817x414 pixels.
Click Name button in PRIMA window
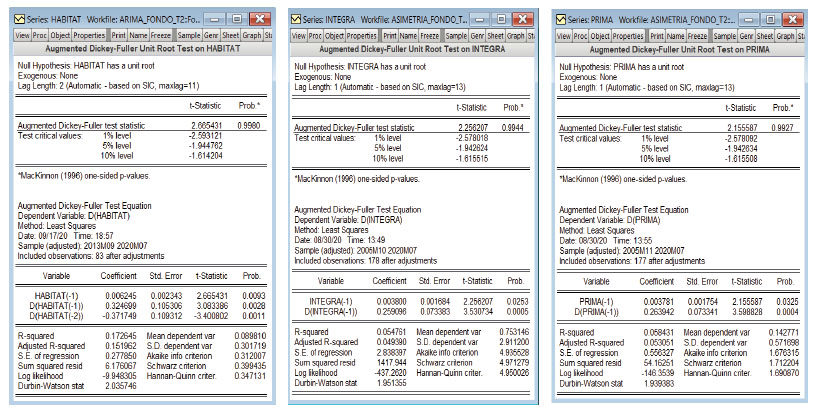[675, 36]
